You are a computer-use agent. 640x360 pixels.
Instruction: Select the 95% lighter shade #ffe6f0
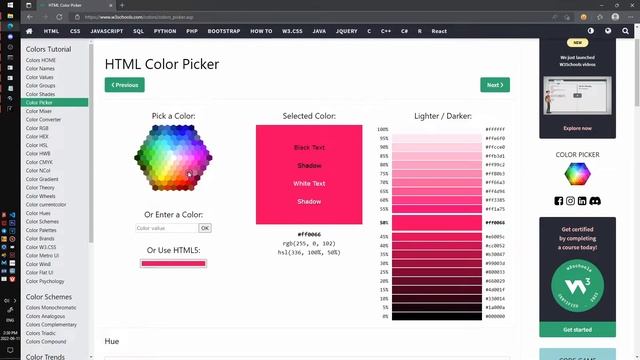[437, 138]
